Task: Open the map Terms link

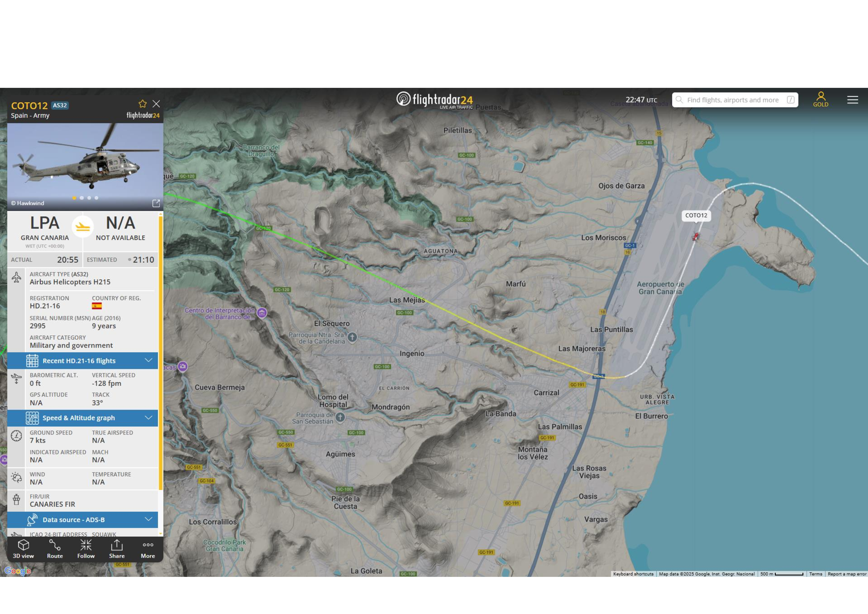Action: [816, 574]
